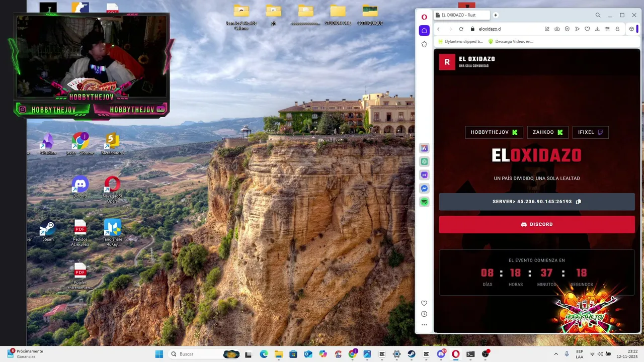Screen dimensions: 644x362
Task: Open Navegador Opera desktop shortcut
Action: [112, 190]
